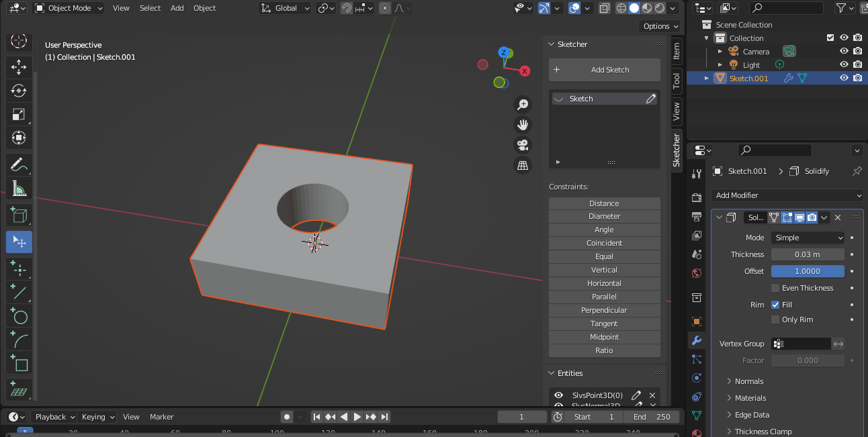
Task: Select the Annotate pencil tool
Action: [19, 164]
